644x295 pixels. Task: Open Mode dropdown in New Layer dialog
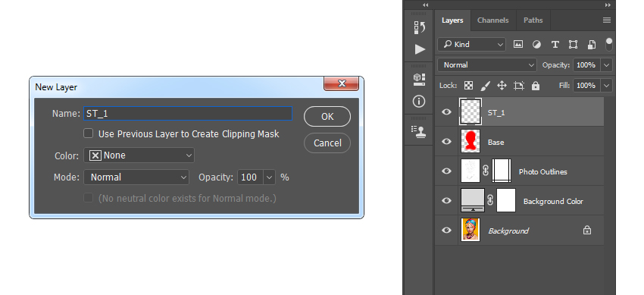(x=136, y=177)
